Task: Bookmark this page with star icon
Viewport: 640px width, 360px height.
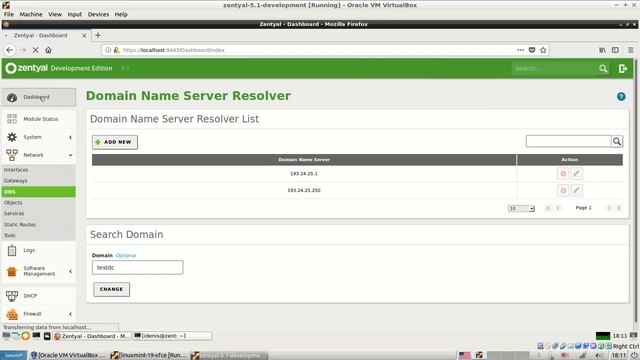Action: click(x=543, y=50)
